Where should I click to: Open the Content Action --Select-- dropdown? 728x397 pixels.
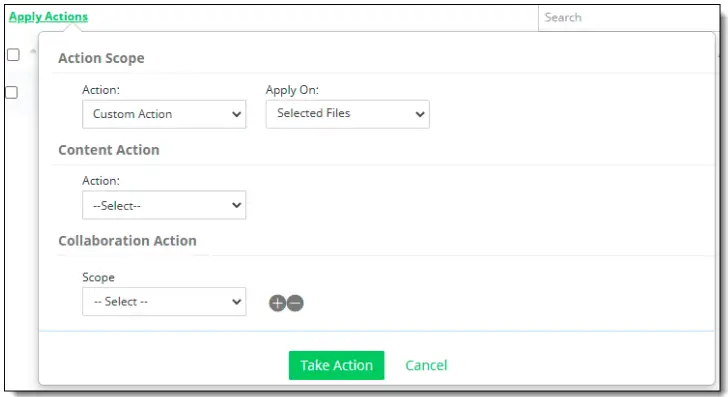tap(164, 205)
